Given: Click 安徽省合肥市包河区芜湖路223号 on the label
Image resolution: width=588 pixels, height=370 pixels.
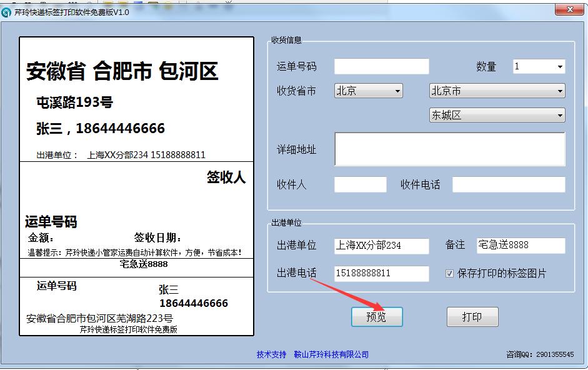Looking at the screenshot, I should click(100, 319).
